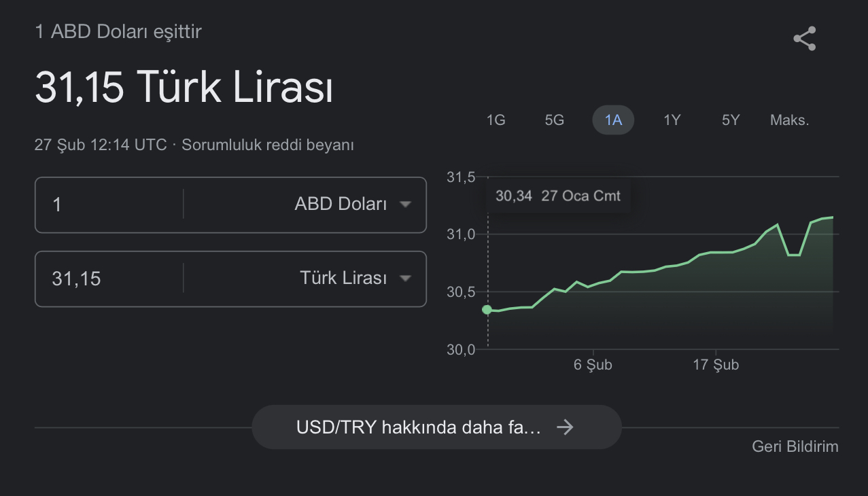The image size is (868, 496).
Task: Open Türk Lirası currency dropdown arrow
Action: click(x=405, y=279)
